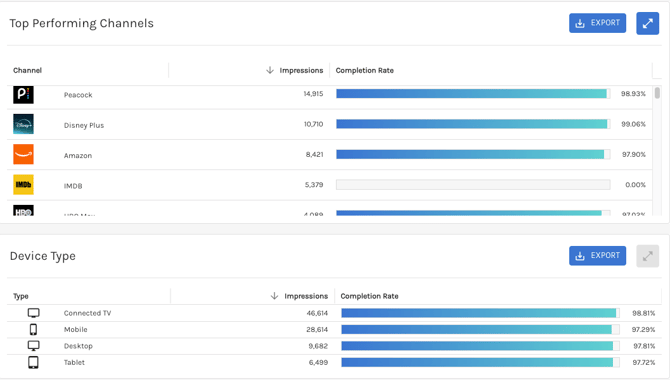670x380 pixels.
Task: Click the Peacock channel logo
Action: click(x=24, y=94)
